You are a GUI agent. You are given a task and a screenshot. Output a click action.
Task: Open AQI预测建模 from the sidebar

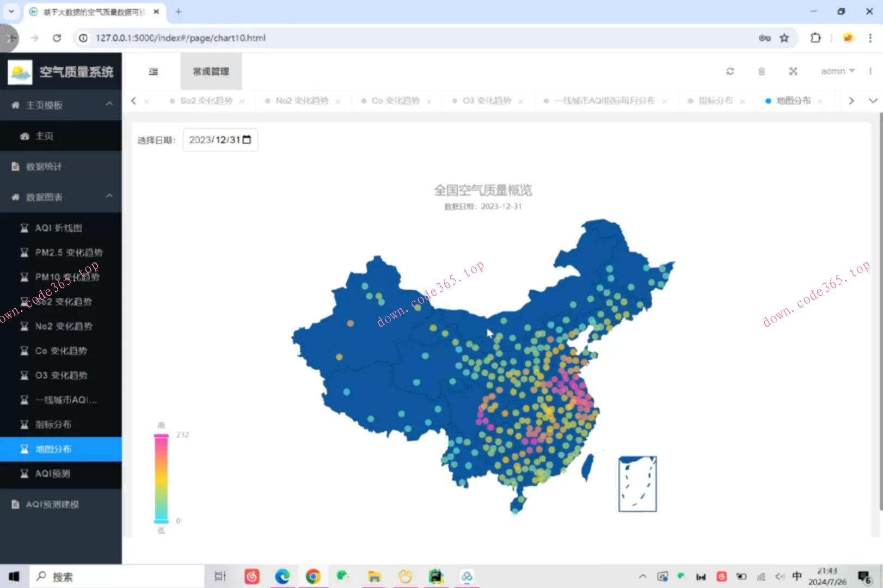(52, 504)
